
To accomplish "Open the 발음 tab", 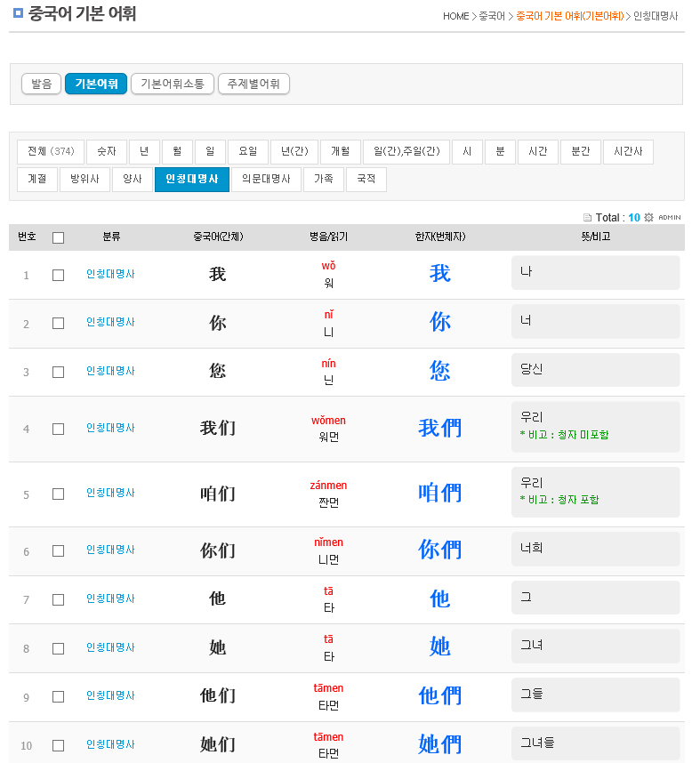I will (x=41, y=84).
